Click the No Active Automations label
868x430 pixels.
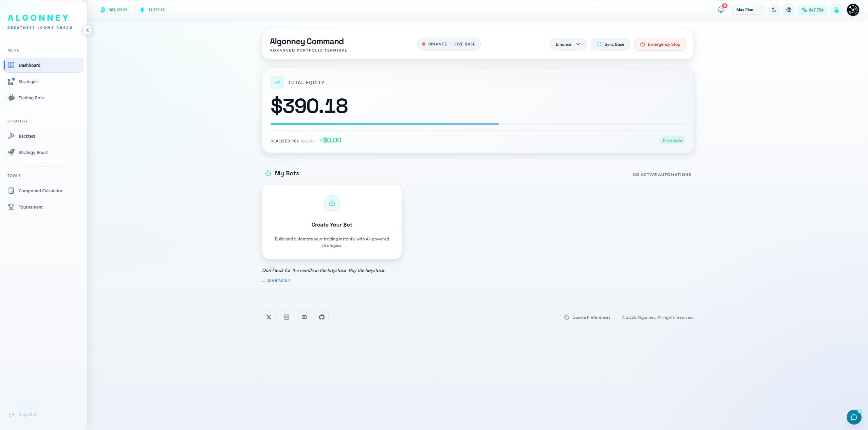click(662, 175)
